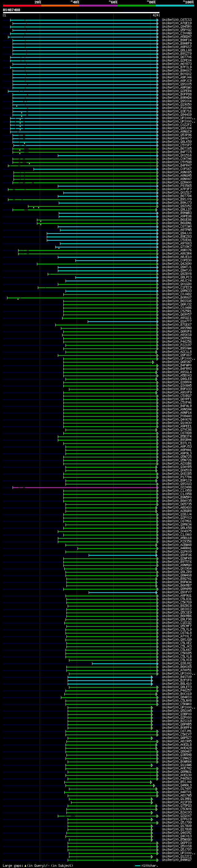The image size is (197, 868).
Task: Select the UniRef100_C0PS67 label
Action: (x=177, y=169)
